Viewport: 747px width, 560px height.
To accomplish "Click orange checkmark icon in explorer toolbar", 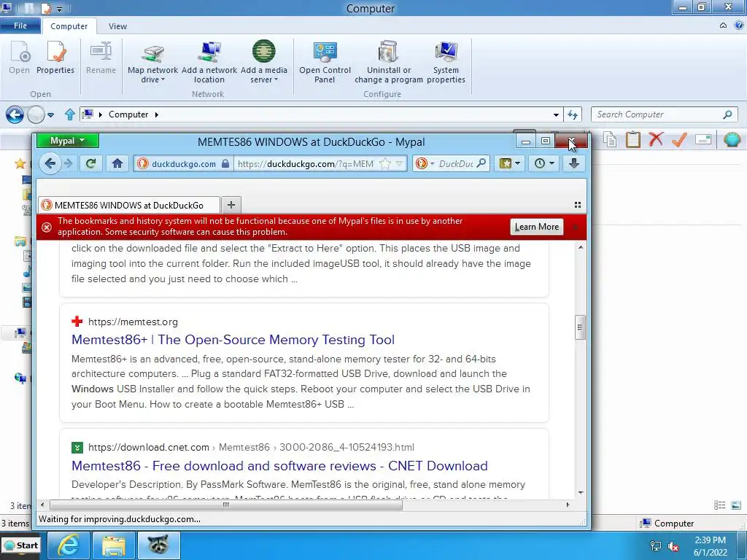I will [x=679, y=139].
